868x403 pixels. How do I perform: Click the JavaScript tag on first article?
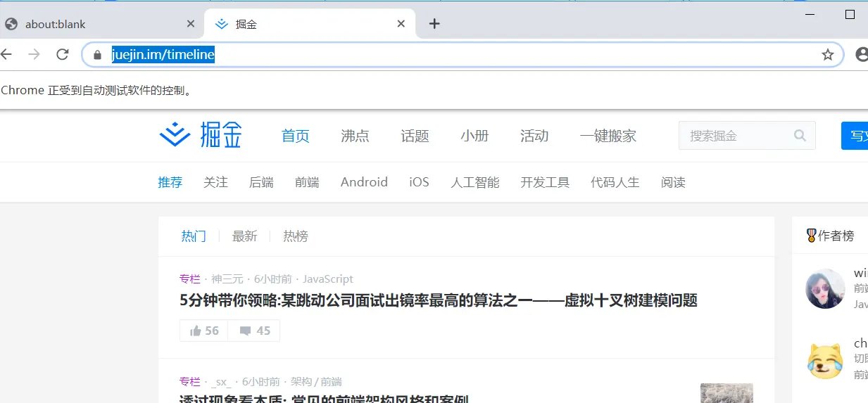328,279
